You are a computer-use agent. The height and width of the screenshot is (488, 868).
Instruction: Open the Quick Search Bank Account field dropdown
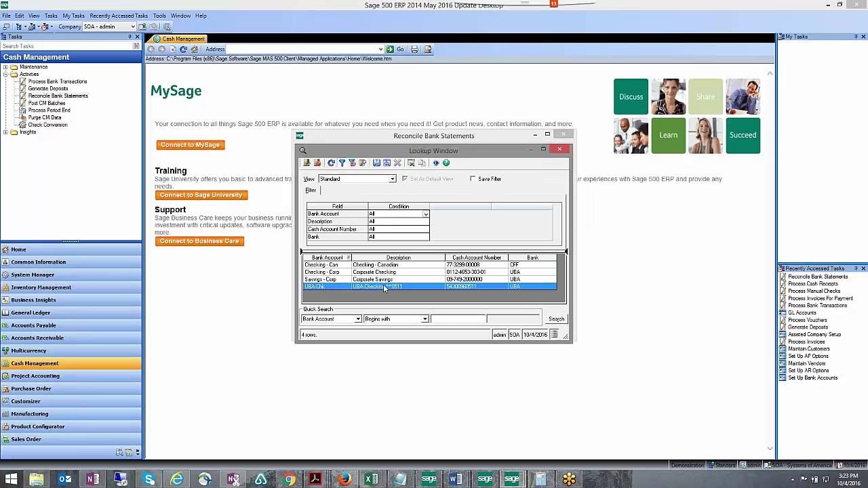pos(358,319)
